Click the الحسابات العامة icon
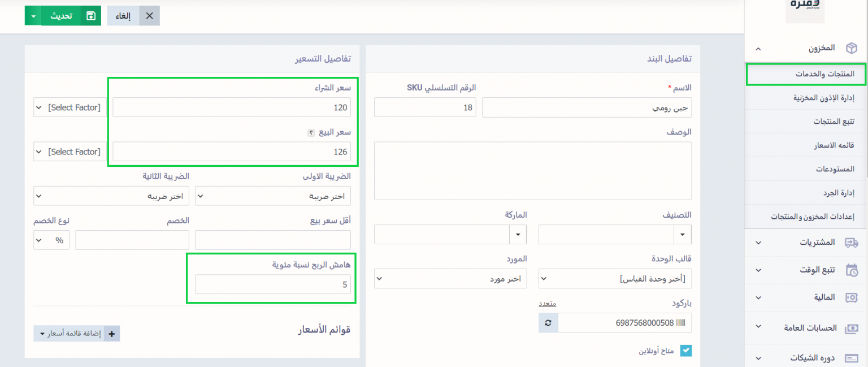Image resolution: width=868 pixels, height=367 pixels. tap(851, 328)
